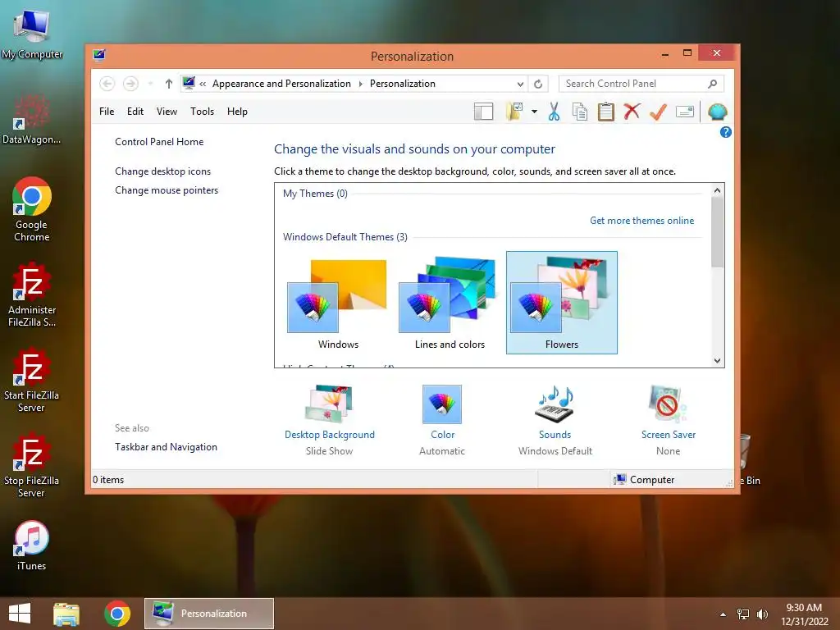Viewport: 840px width, 630px height.
Task: Open the Color settings icon
Action: click(442, 404)
